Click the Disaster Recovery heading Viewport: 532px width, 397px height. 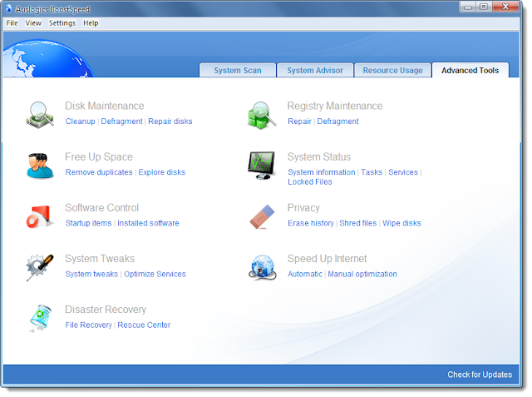106,310
